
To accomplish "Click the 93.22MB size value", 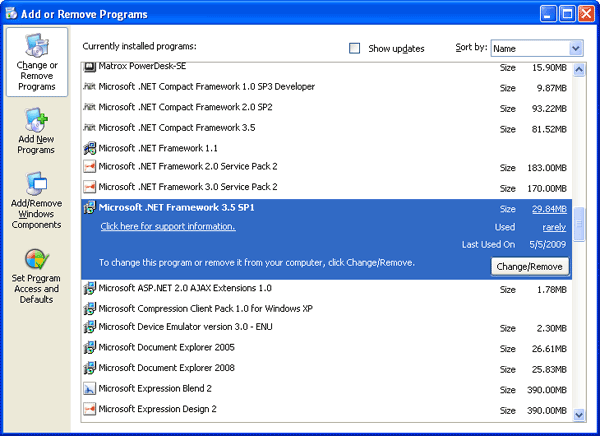I will tap(549, 109).
